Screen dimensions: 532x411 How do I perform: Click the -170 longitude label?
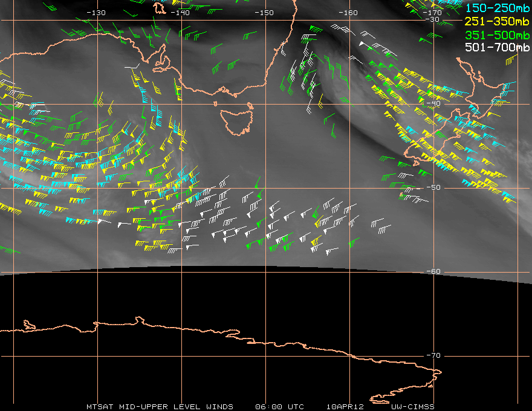click(432, 13)
